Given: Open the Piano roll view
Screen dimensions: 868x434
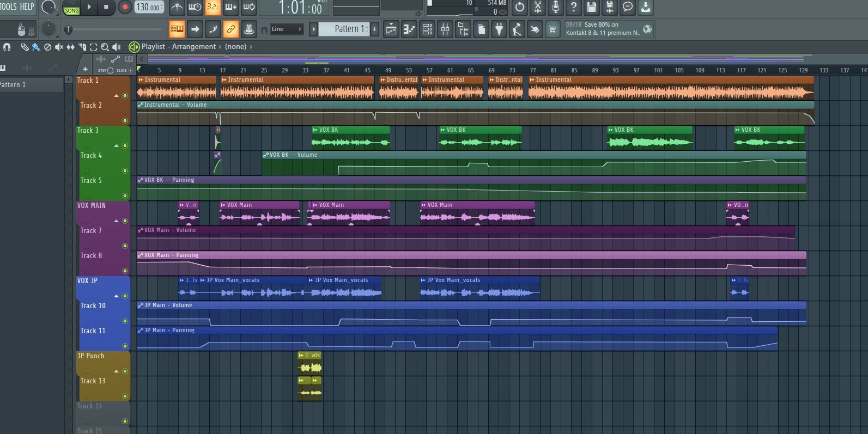Looking at the screenshot, I should pos(409,29).
